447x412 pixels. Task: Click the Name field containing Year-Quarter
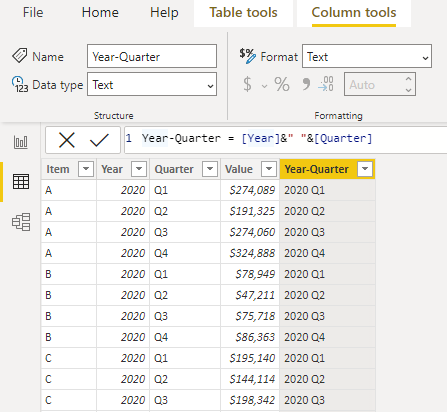pyautogui.click(x=152, y=56)
